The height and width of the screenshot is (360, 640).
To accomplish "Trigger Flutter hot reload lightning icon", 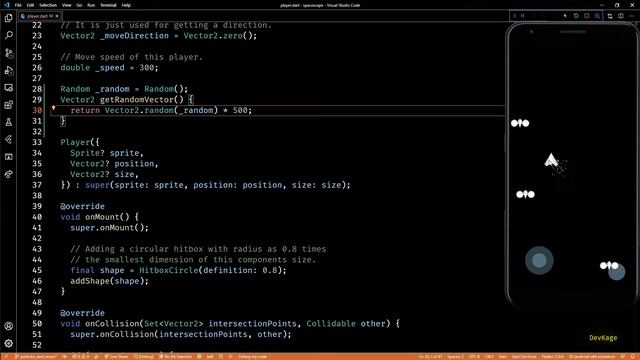I will coord(565,16).
